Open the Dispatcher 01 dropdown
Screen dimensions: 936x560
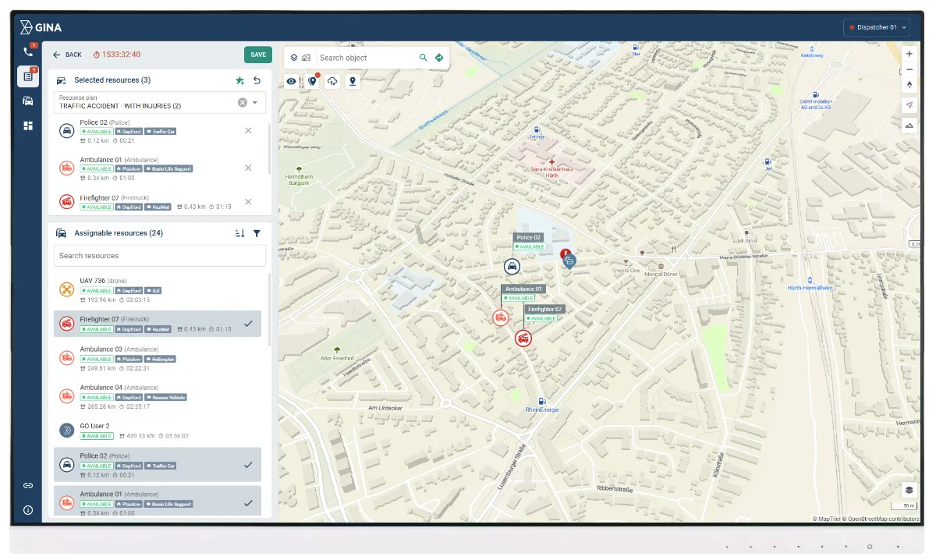pos(877,27)
